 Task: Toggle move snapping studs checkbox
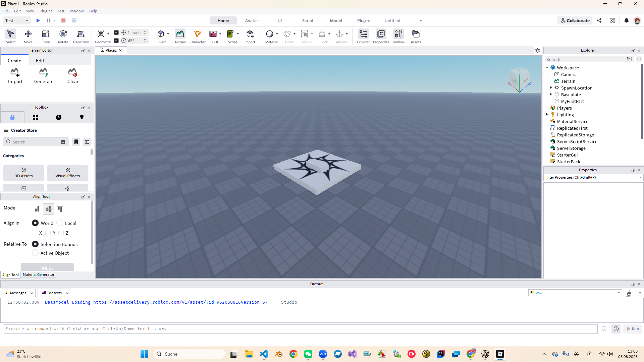click(116, 33)
